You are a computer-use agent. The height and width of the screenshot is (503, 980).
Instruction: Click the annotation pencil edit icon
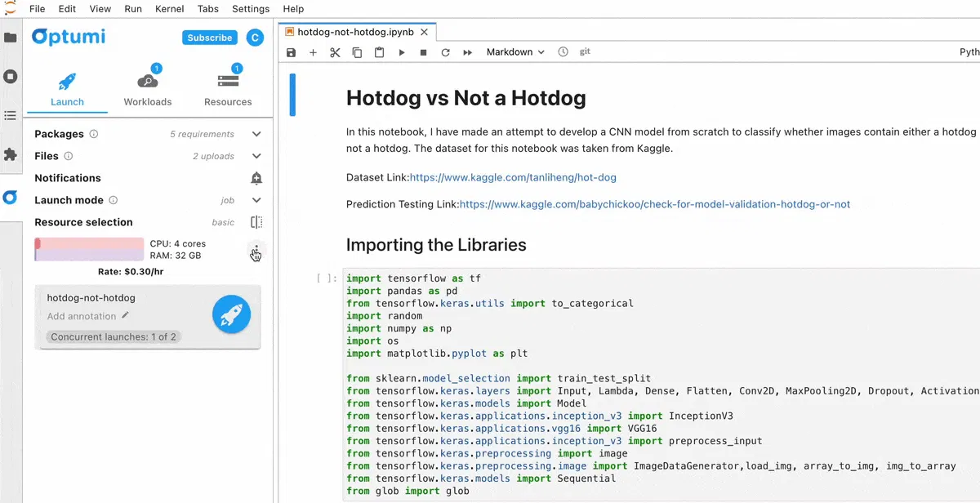125,315
